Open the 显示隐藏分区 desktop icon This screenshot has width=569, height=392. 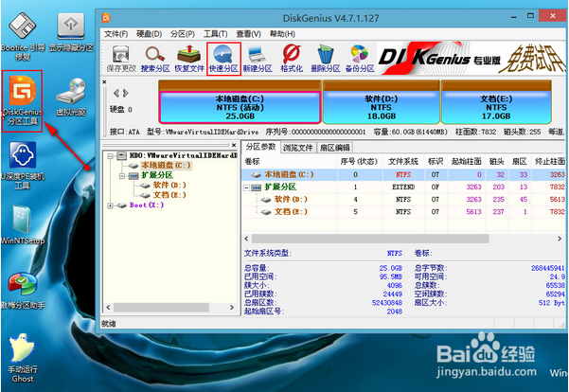(x=71, y=32)
